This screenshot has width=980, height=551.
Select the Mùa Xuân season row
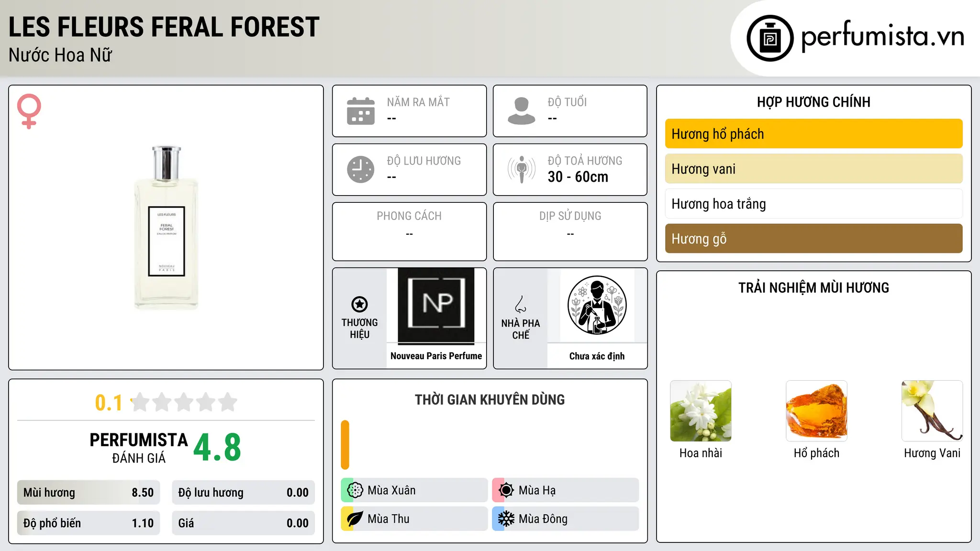click(x=414, y=490)
